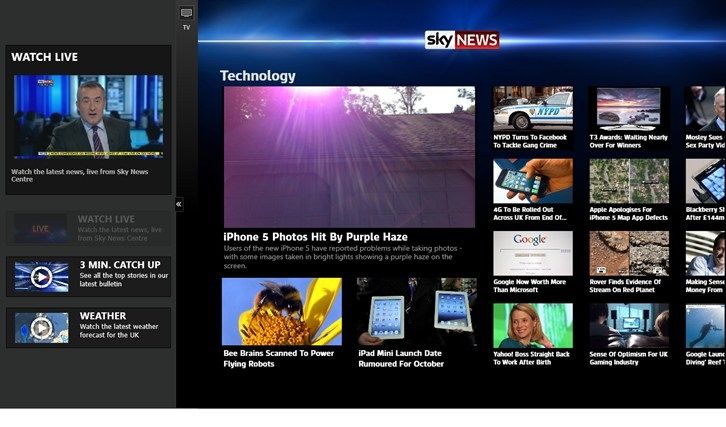Play the 3 Min. Catch Up video icon
Image resolution: width=726 pixels, height=427 pixels.
(41, 277)
